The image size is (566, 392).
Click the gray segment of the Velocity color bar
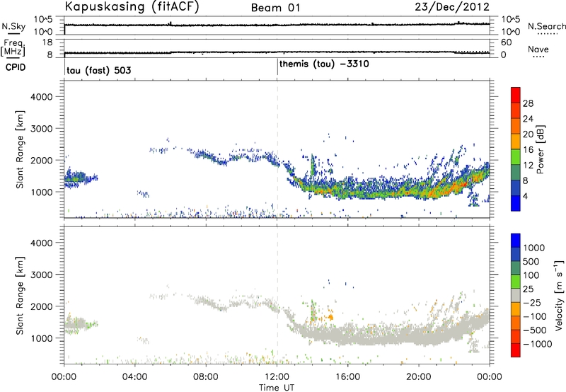[x=516, y=295]
